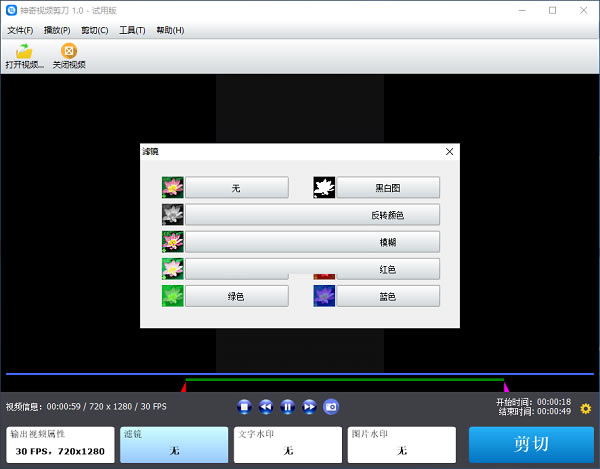Apply the 模糊 blur filter
600x469 pixels.
pyautogui.click(x=313, y=242)
